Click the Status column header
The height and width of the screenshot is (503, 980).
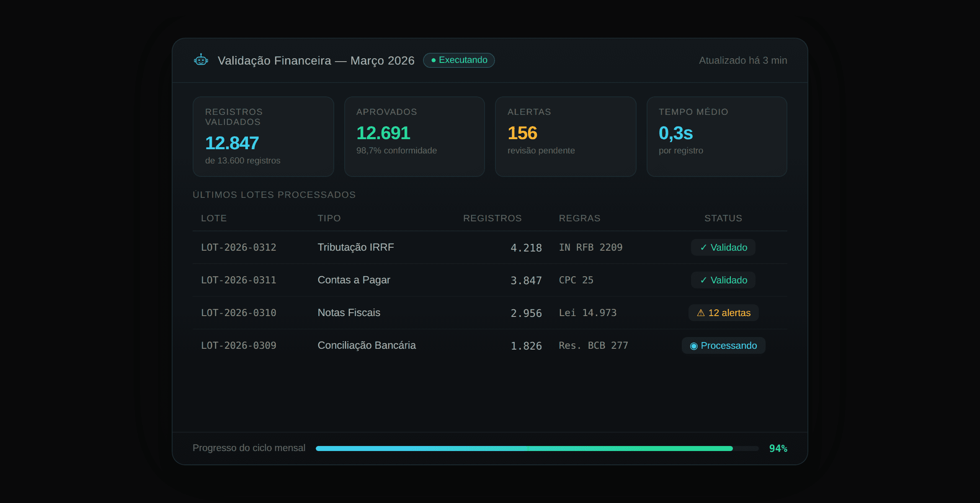(723, 218)
